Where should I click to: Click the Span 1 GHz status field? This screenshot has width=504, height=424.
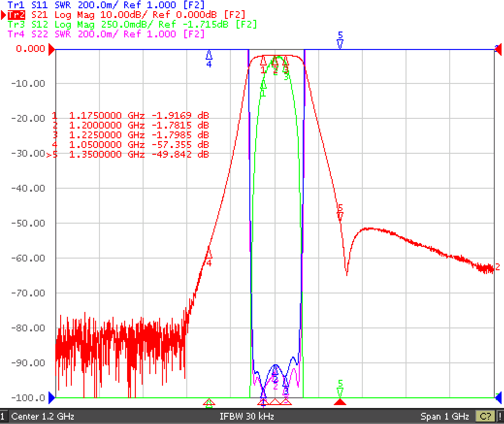(444, 417)
